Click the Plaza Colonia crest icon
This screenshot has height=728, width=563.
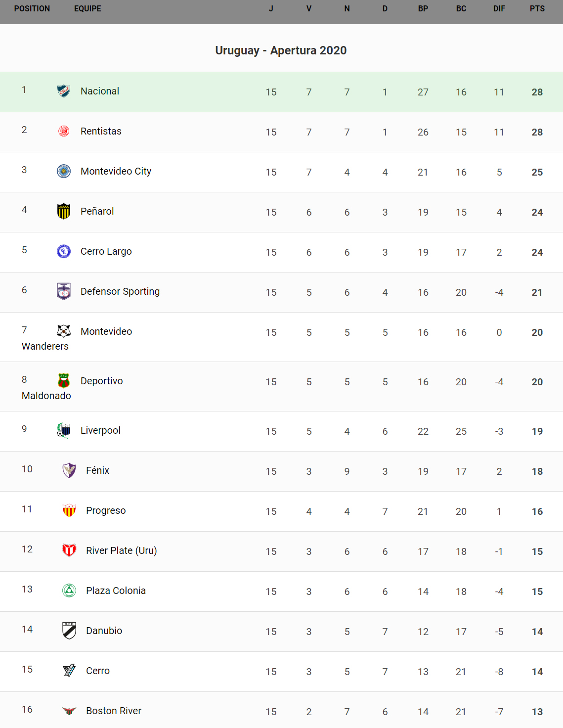[x=69, y=591]
